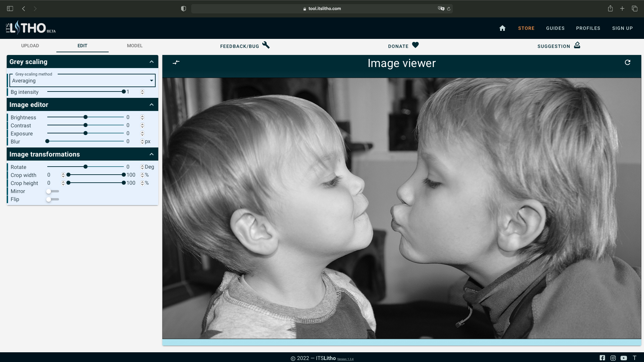644x362 pixels.
Task: Click the Suggestion icon
Action: (x=577, y=45)
